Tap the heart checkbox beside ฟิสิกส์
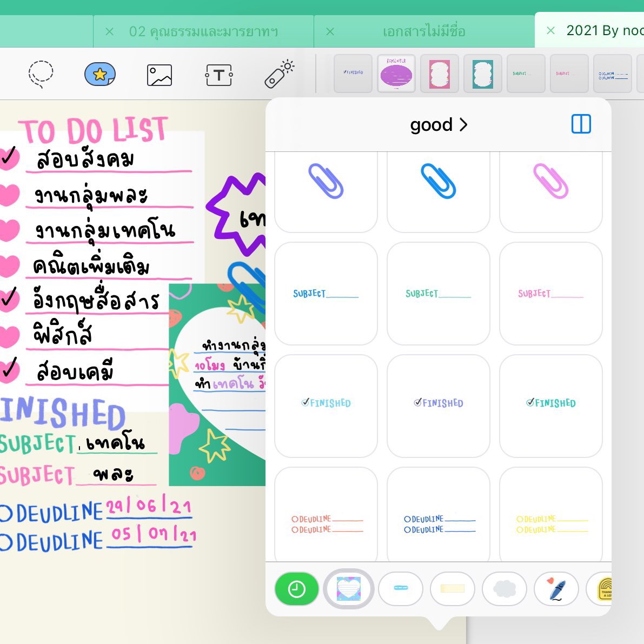644x644 pixels. point(9,337)
